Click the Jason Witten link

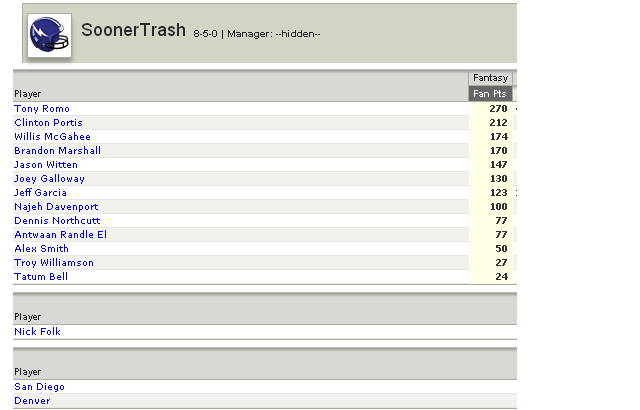(46, 165)
